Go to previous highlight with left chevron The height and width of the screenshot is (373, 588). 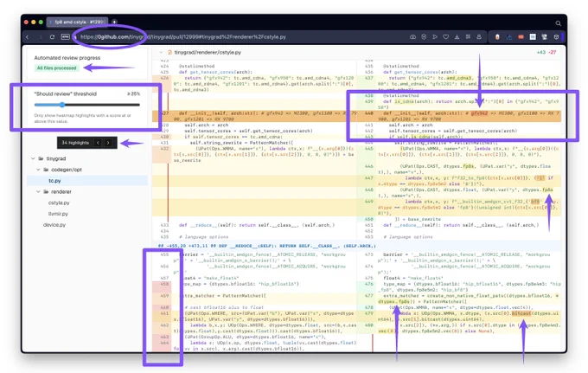tap(98, 143)
